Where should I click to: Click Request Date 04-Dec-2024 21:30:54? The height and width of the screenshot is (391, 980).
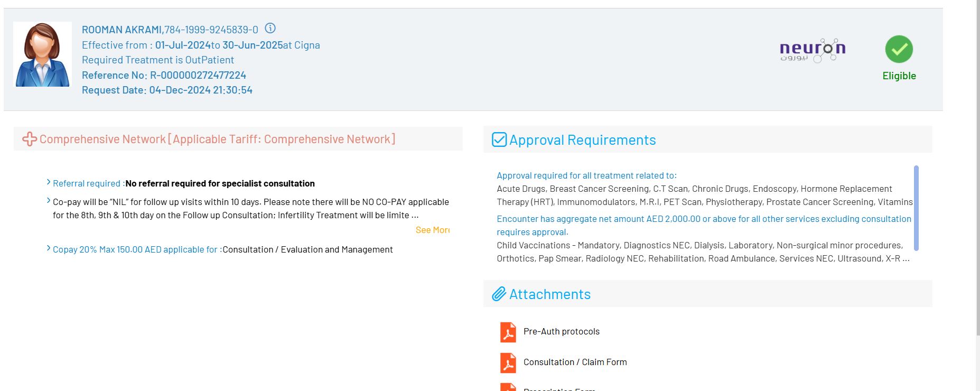pyautogui.click(x=167, y=90)
